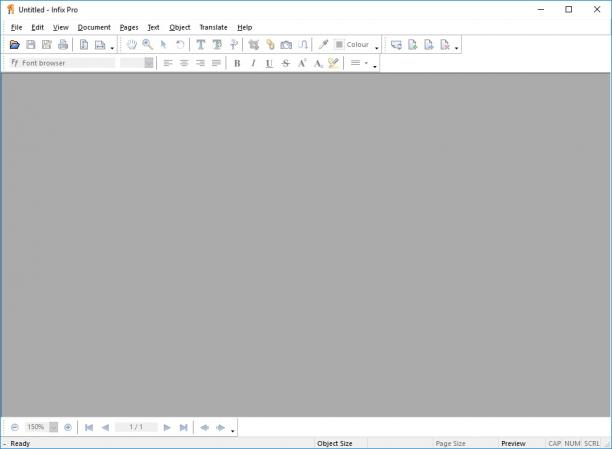Click the comment note icon
This screenshot has width=612, height=449.
[396, 45]
